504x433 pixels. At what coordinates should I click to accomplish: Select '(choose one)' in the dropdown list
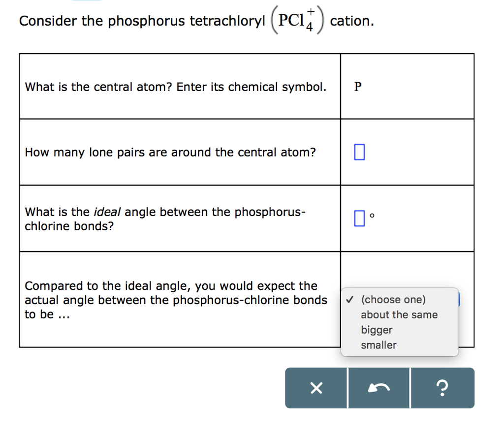[393, 299]
